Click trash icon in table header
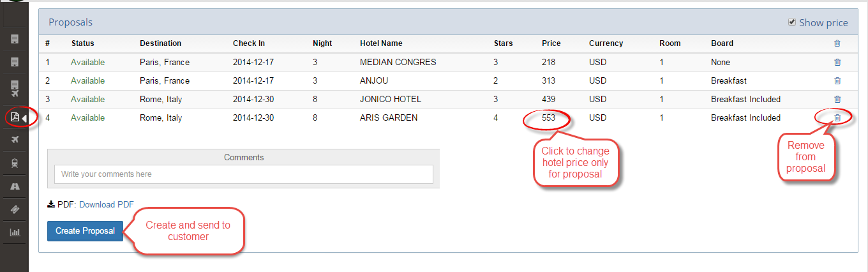Image resolution: width=868 pixels, height=272 pixels. tap(837, 43)
